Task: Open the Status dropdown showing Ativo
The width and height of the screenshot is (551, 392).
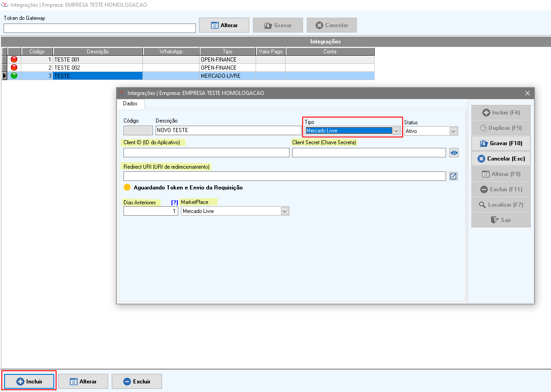Action: pos(454,131)
